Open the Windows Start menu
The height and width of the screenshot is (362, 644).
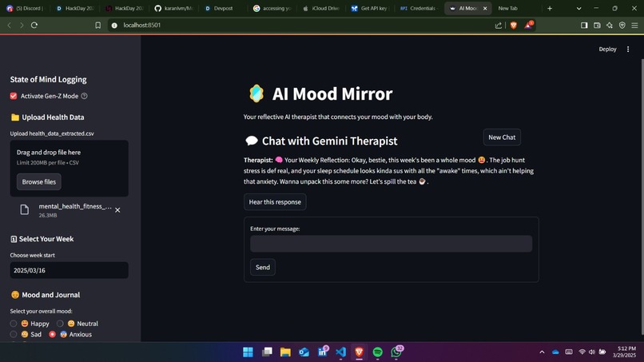pos(248,352)
